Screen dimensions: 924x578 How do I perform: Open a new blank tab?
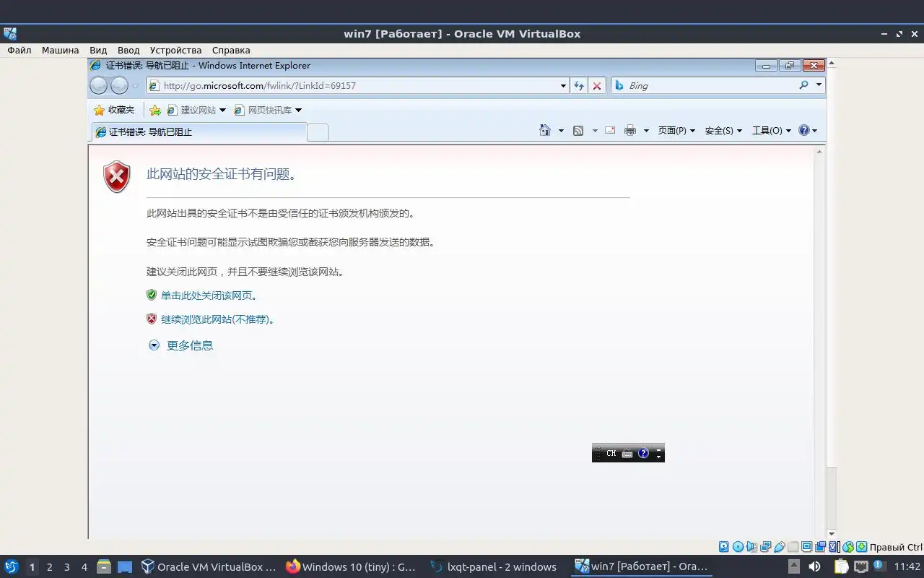click(x=318, y=132)
